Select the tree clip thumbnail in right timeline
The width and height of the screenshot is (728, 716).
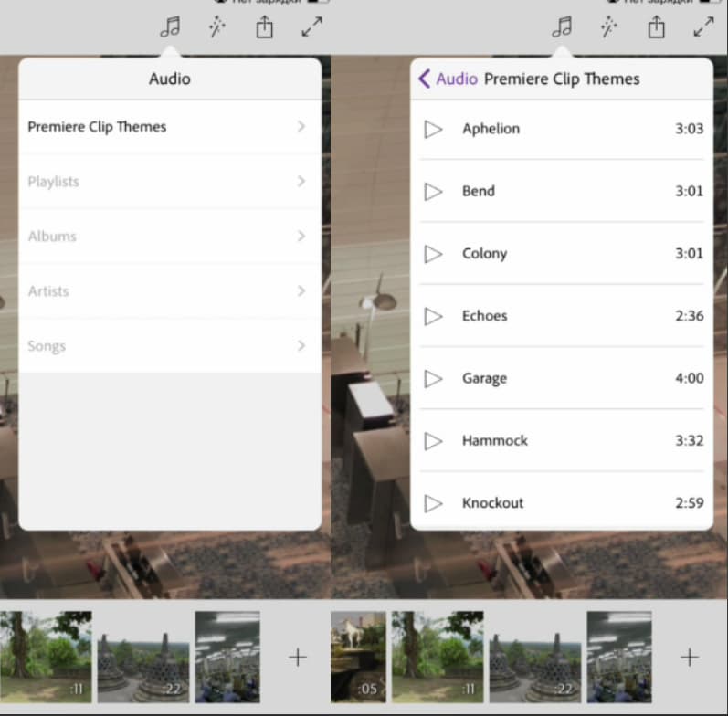coord(438,657)
